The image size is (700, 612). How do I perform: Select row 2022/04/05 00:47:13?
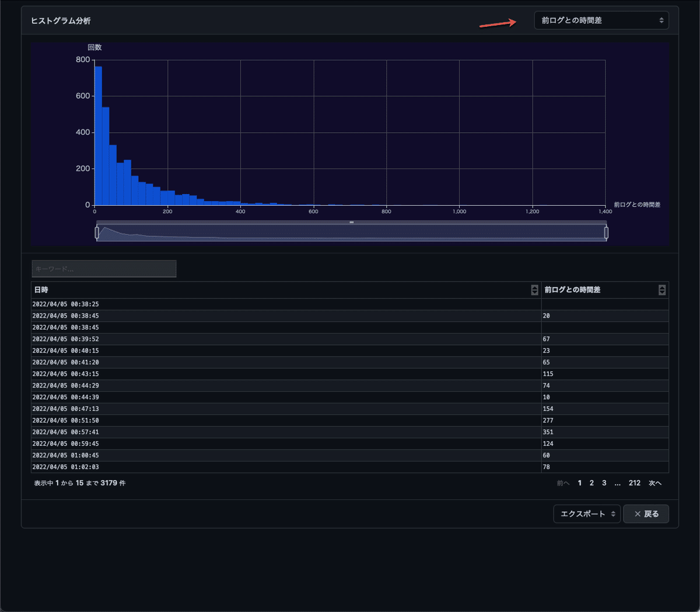pos(350,409)
